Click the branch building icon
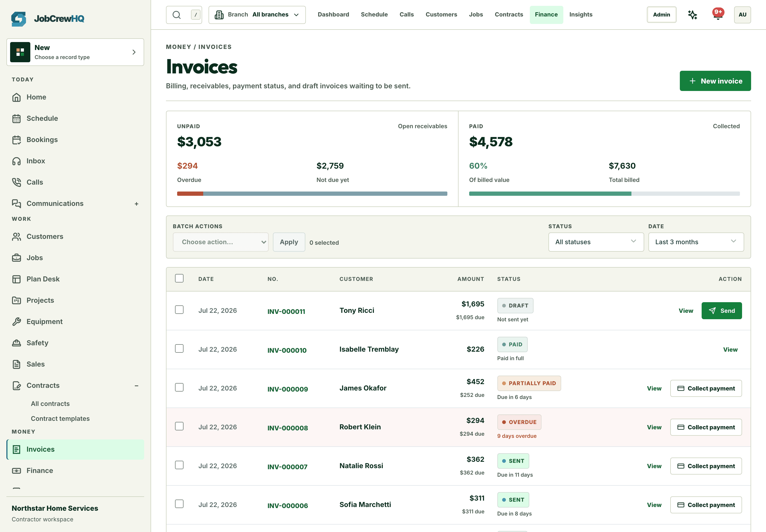The image size is (766, 532). tap(219, 15)
